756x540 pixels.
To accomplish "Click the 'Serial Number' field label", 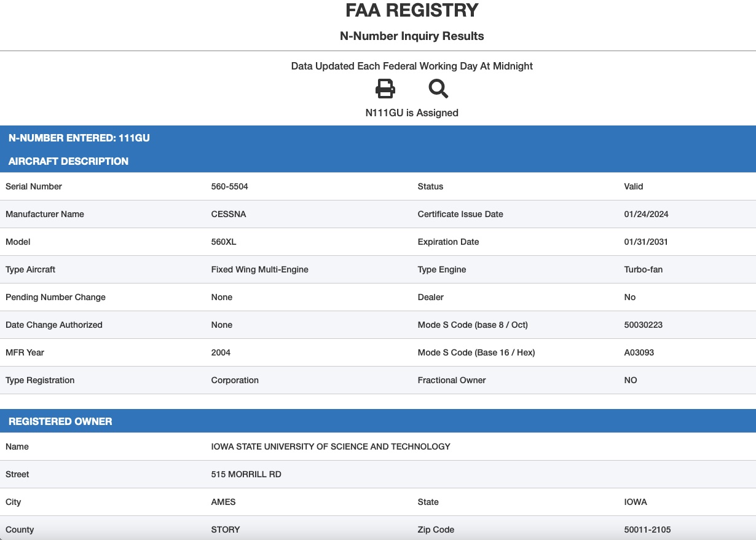I will click(34, 186).
